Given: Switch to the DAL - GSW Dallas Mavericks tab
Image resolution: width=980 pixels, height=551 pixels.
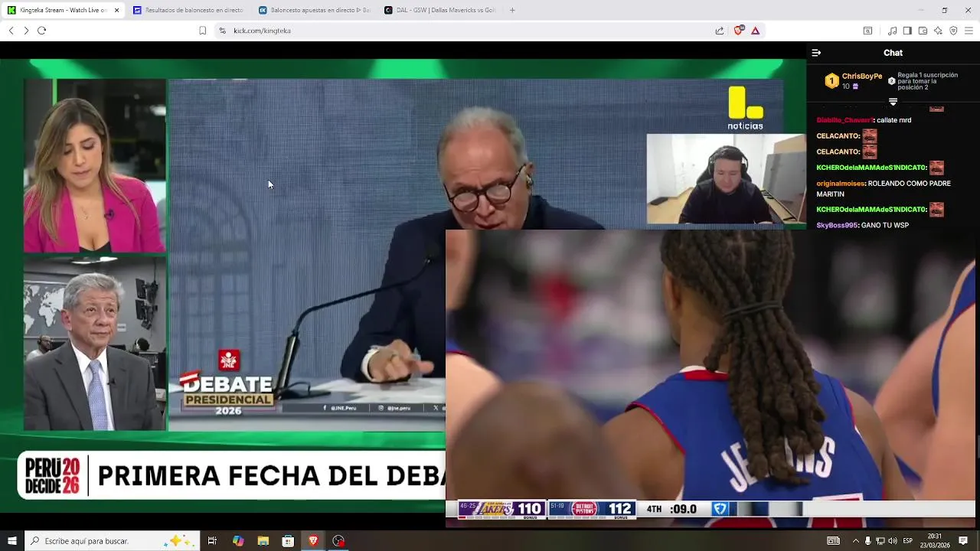Looking at the screenshot, I should click(x=440, y=10).
